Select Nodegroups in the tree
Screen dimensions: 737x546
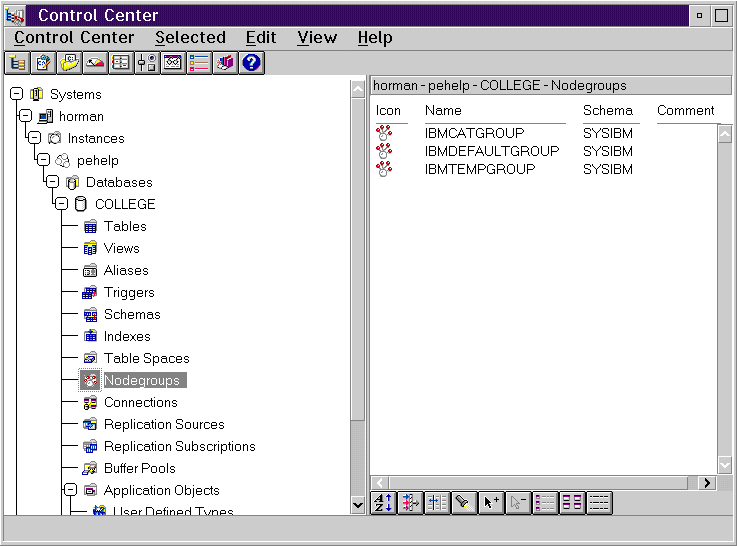click(x=142, y=380)
